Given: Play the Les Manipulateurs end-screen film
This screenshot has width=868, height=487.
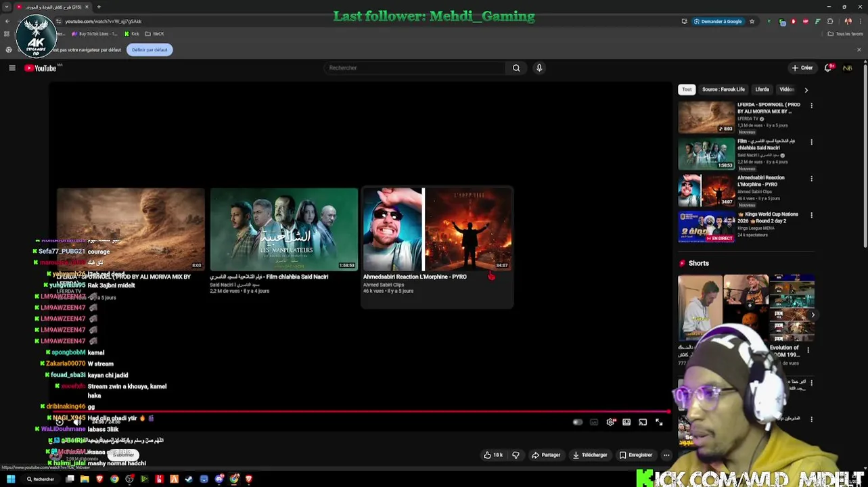Looking at the screenshot, I should tap(283, 229).
